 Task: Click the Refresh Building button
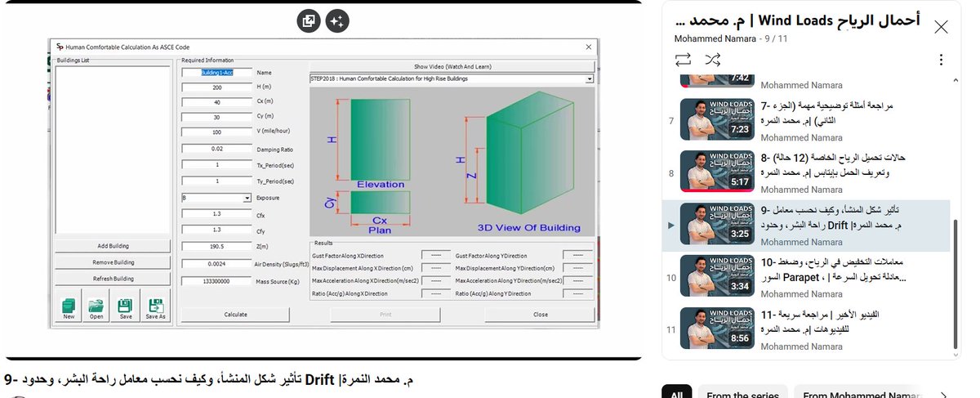pyautogui.click(x=113, y=279)
